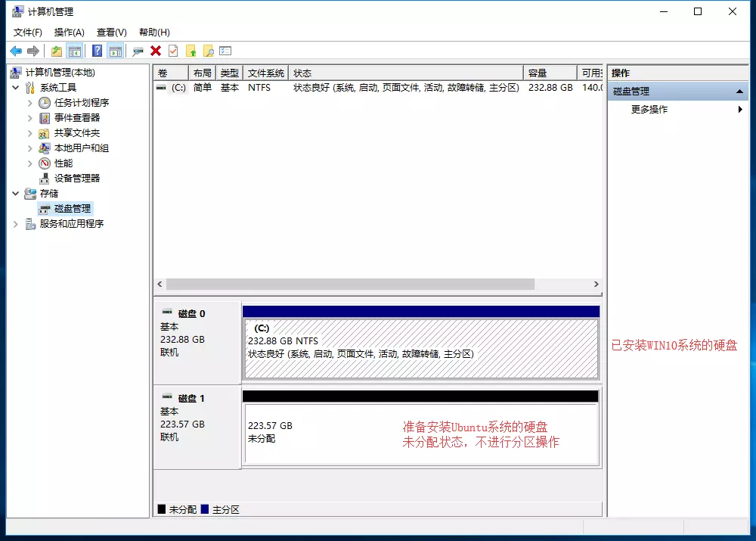
Task: Click the 系统工具 tools tree icon
Action: pos(30,88)
